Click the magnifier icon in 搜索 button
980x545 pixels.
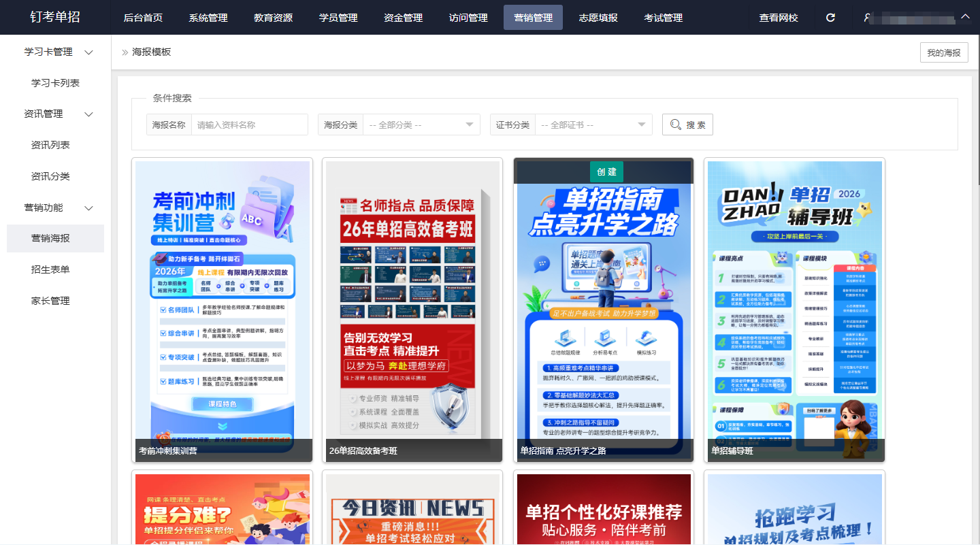point(675,125)
